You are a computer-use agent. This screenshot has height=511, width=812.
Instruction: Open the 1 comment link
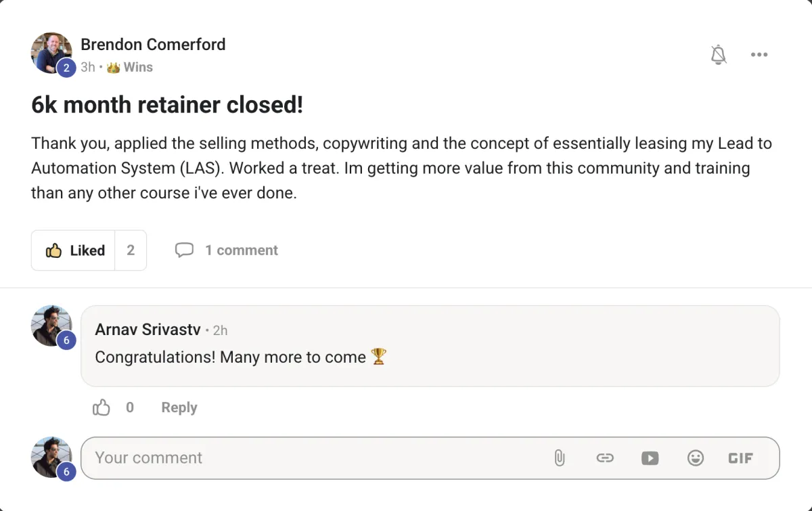242,250
